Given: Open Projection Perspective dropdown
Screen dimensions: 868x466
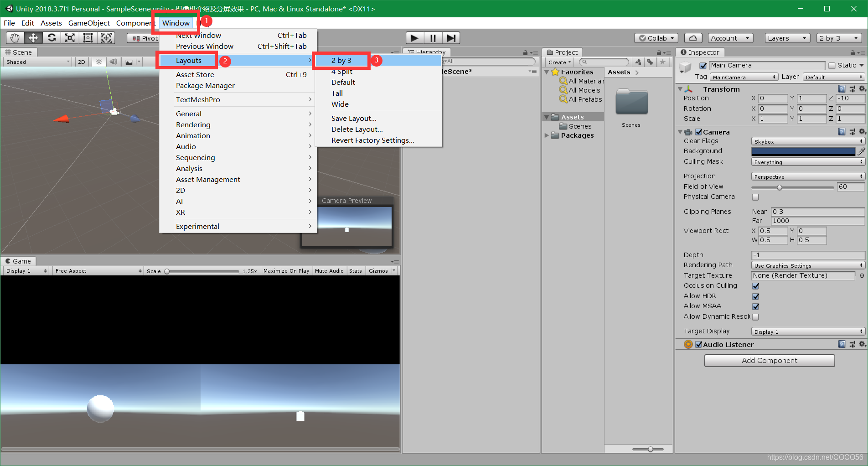Looking at the screenshot, I should (x=808, y=176).
